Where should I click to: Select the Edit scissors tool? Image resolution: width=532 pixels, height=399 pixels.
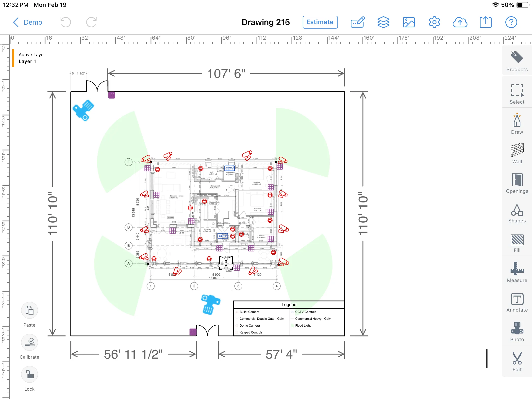tap(516, 361)
